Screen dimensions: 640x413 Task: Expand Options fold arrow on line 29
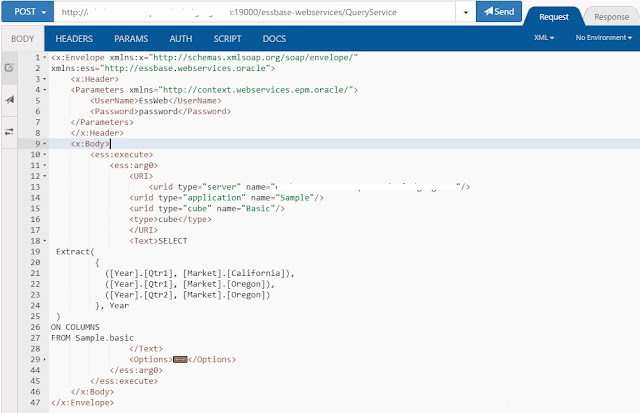(44, 360)
